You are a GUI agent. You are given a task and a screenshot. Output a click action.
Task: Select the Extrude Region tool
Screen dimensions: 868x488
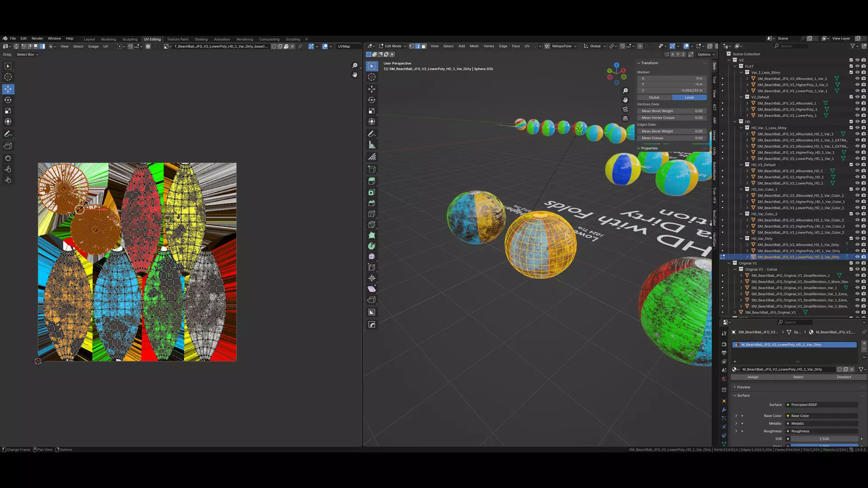pyautogui.click(x=372, y=181)
